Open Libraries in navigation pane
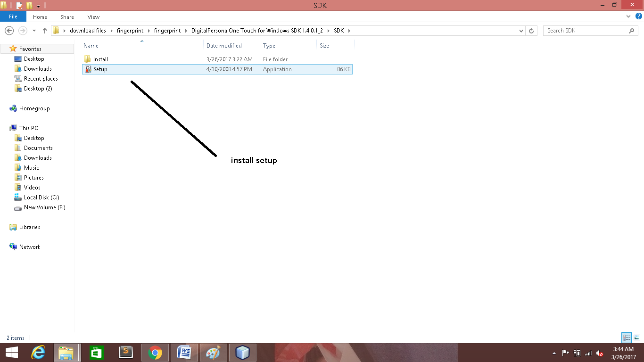The height and width of the screenshot is (362, 644). [x=29, y=227]
